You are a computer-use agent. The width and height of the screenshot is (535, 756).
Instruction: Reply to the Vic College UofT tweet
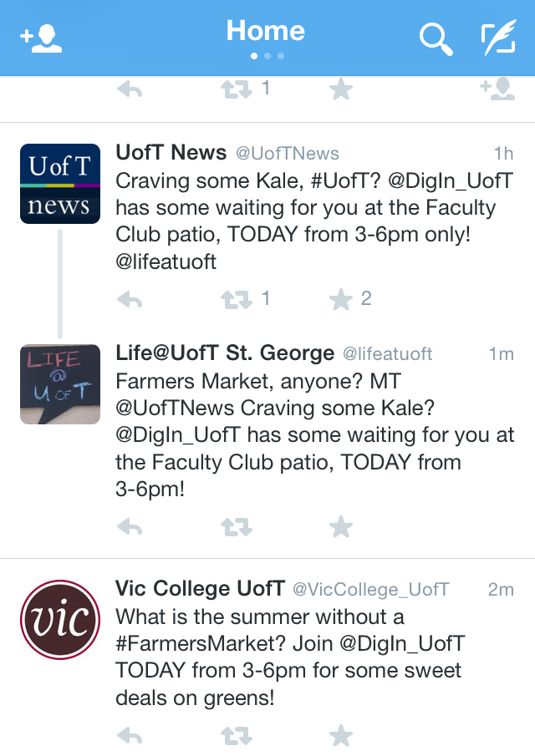130,736
